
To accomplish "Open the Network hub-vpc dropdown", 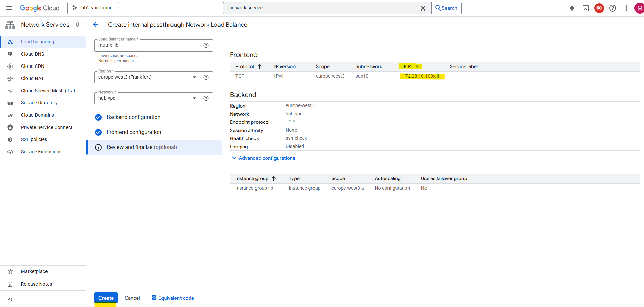I will coord(194,98).
